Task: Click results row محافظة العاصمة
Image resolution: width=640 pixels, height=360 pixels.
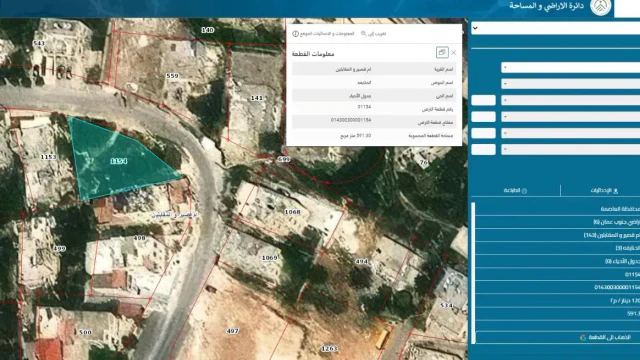Action: point(558,209)
